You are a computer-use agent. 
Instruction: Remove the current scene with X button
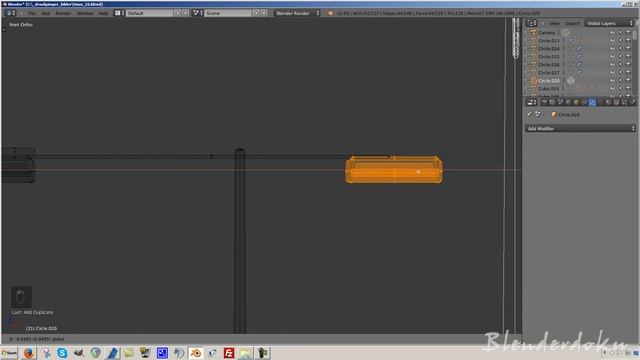[x=264, y=13]
